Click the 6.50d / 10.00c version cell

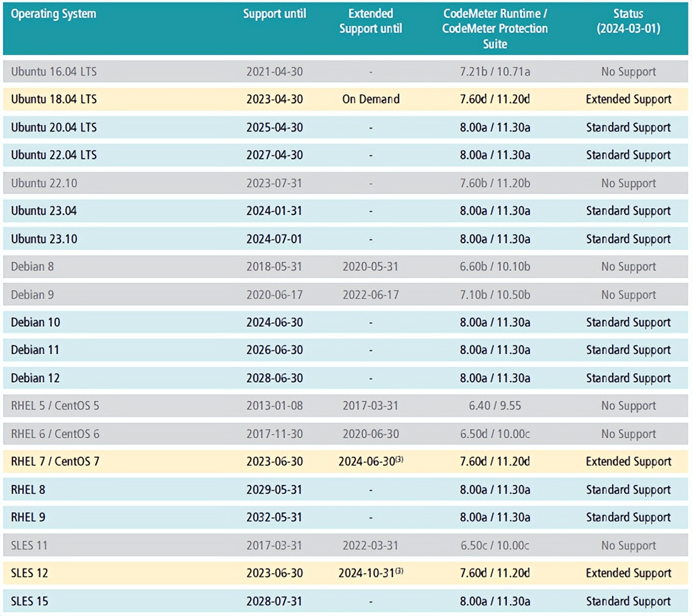[495, 434]
